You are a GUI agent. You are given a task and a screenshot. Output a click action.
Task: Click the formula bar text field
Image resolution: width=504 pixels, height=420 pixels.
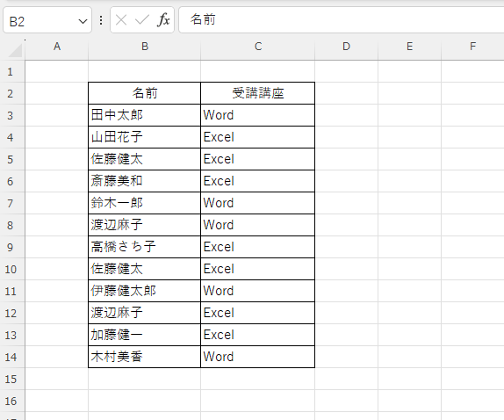point(341,20)
